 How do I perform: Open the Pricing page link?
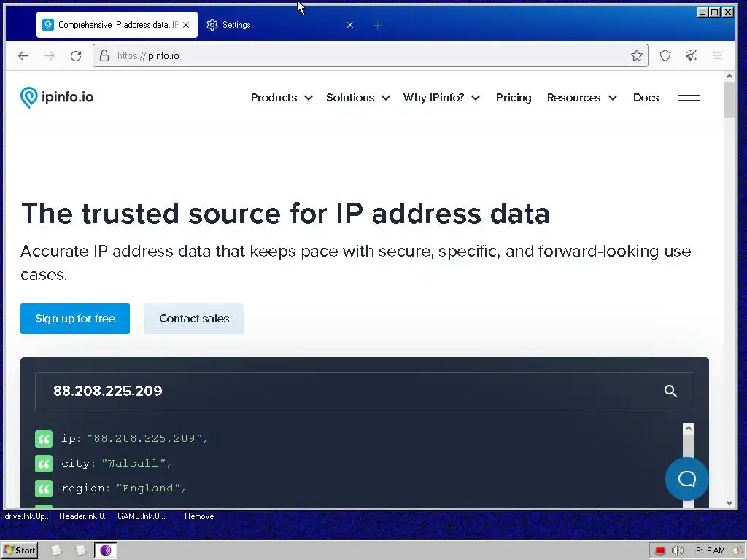514,98
